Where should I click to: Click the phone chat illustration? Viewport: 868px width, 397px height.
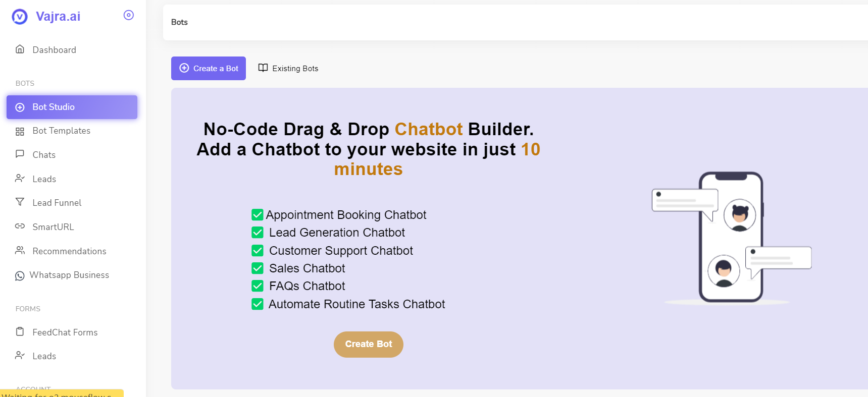click(731, 237)
